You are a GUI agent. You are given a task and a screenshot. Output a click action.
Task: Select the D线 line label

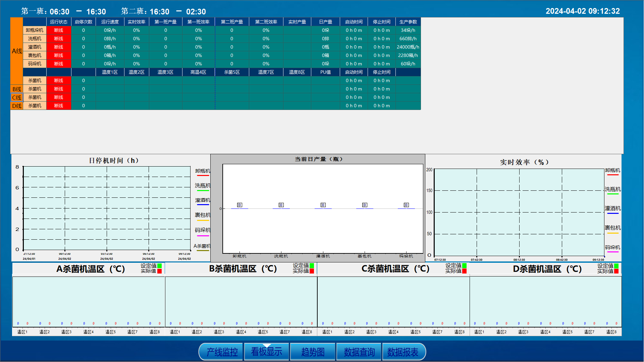17,106
